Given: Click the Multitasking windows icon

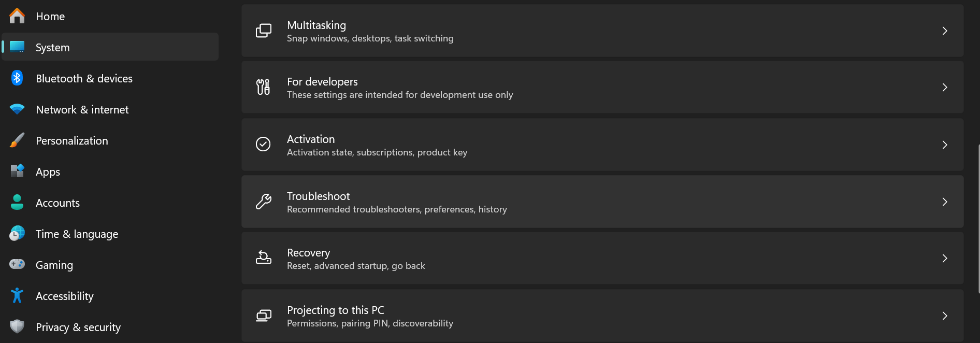Looking at the screenshot, I should tap(264, 31).
